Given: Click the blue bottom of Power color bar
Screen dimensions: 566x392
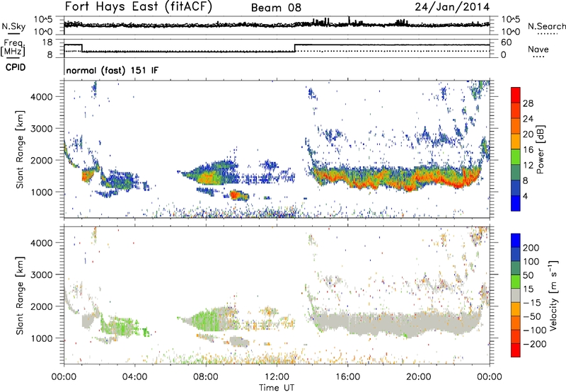Looking at the screenshot, I should tap(516, 203).
